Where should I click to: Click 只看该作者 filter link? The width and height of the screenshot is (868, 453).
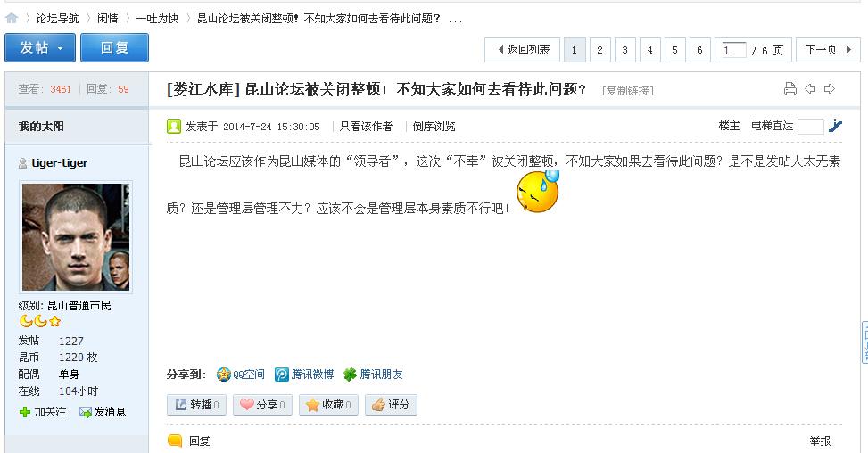(366, 127)
